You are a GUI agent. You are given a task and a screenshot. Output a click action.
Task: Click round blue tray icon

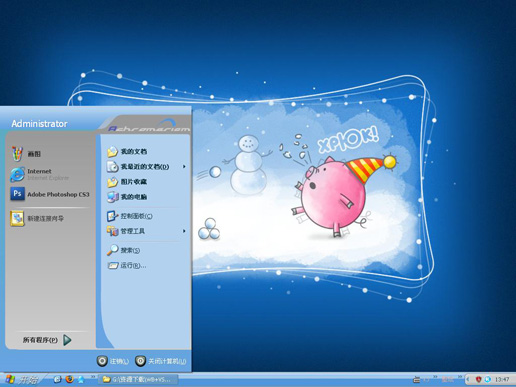coord(488,379)
